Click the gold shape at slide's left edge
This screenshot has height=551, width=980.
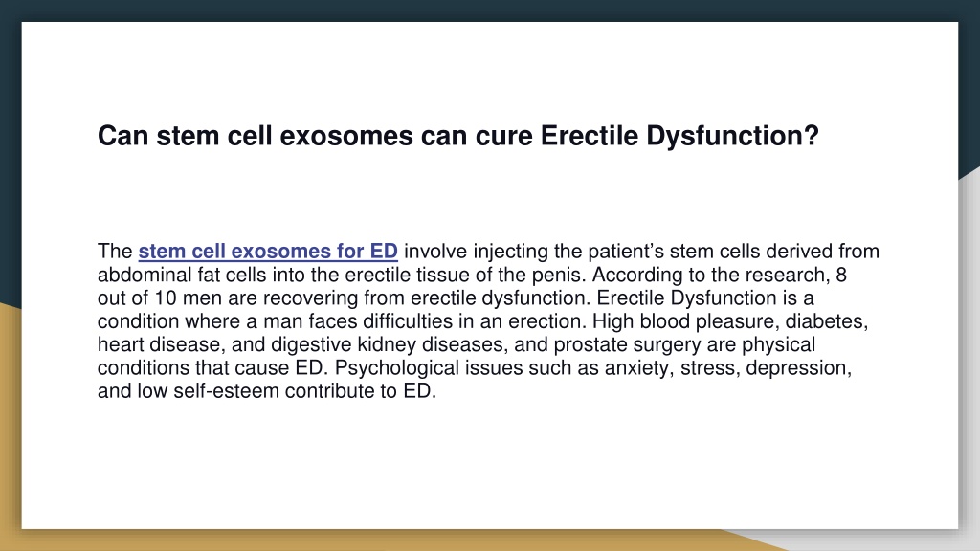pos(10,425)
